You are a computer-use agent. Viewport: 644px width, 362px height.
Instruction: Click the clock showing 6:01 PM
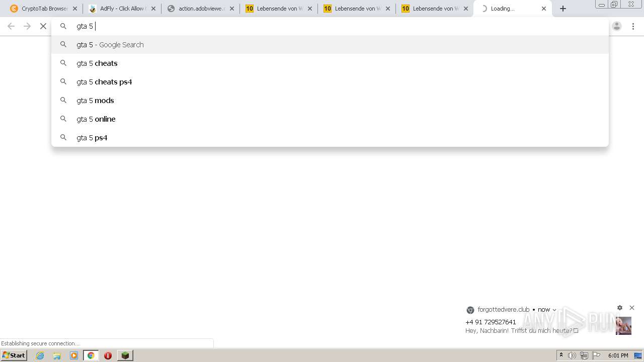[x=618, y=355]
